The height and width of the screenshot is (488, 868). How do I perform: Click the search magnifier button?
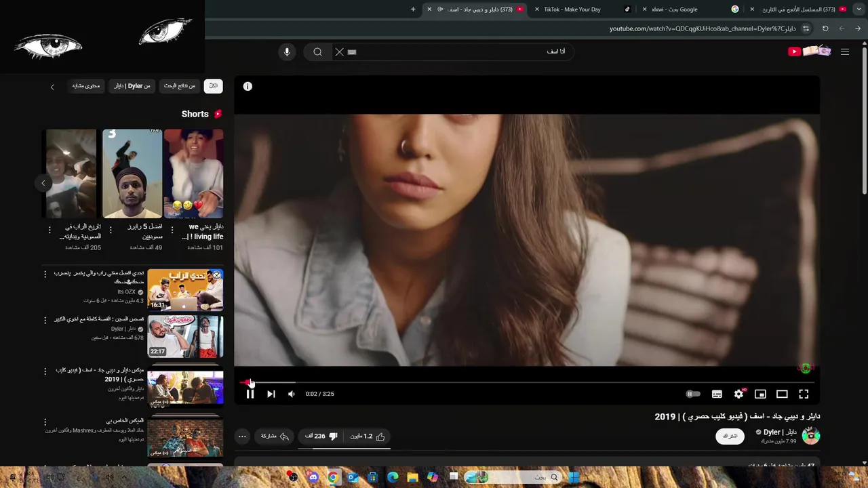(317, 52)
